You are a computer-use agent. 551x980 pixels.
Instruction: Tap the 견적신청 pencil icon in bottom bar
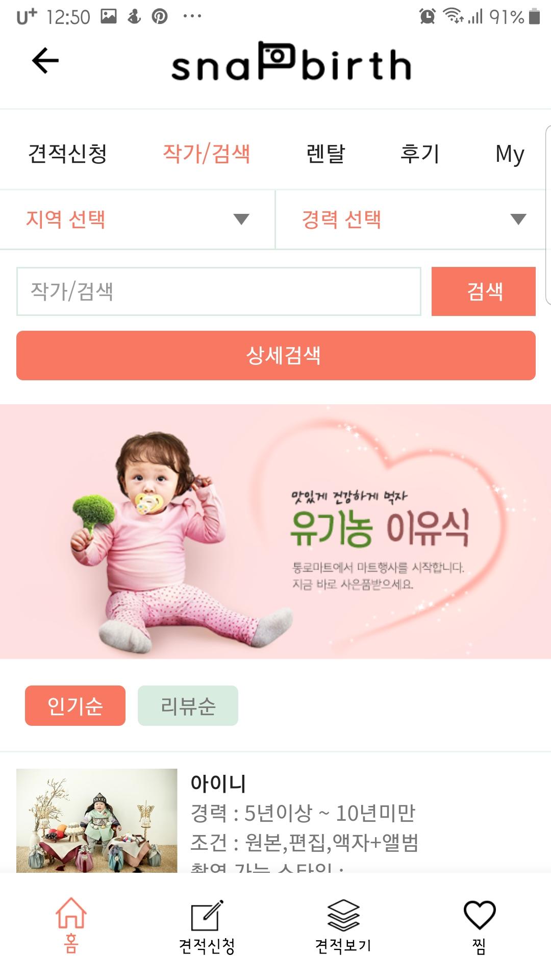point(207,916)
